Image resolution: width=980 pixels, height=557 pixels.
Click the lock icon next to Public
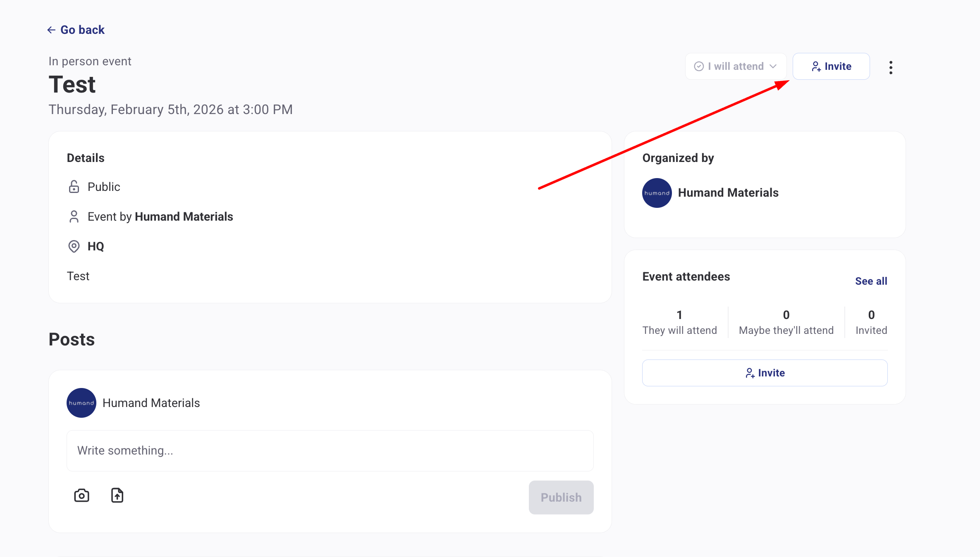click(x=74, y=187)
